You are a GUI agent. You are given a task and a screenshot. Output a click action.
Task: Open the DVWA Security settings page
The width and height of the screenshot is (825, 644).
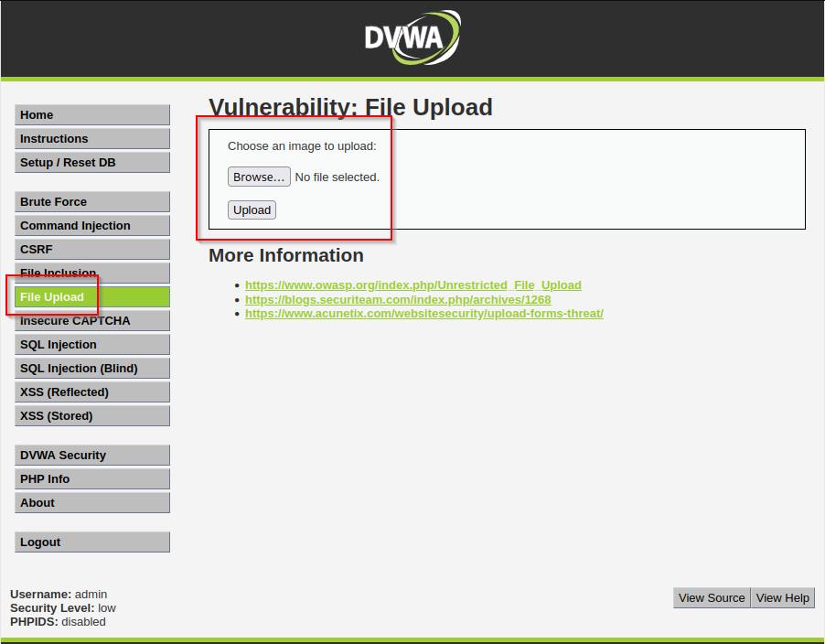92,456
